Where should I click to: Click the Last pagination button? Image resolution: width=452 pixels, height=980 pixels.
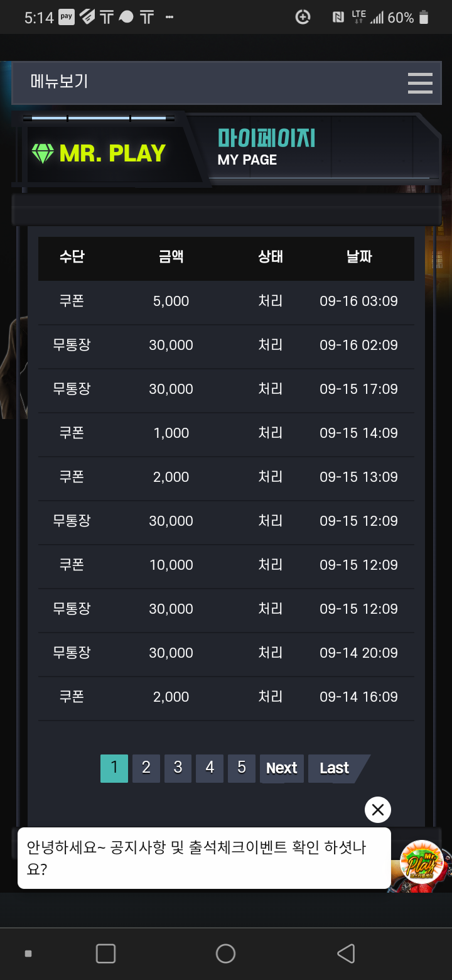pyautogui.click(x=336, y=768)
